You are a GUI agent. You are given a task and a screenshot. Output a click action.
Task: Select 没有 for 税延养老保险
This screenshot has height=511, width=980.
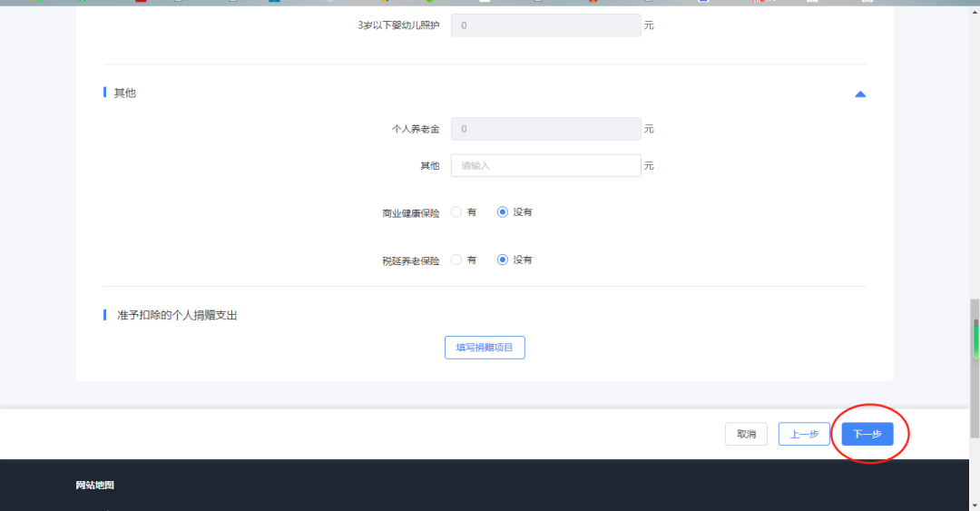click(x=503, y=260)
